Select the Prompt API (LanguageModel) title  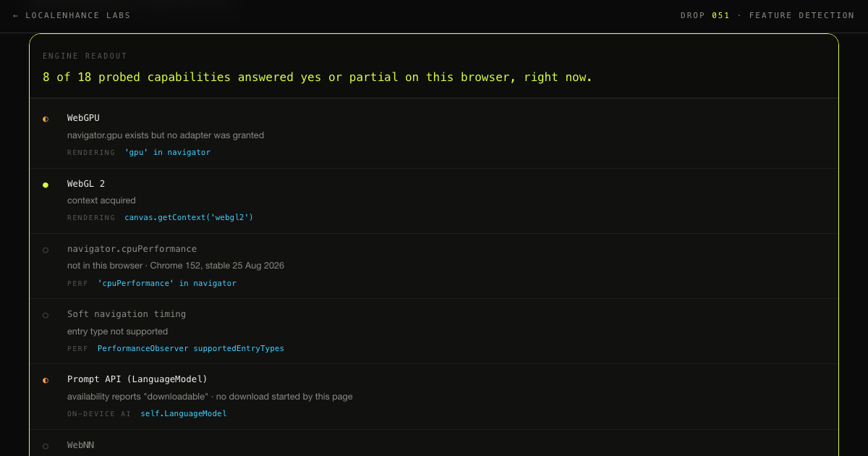tap(137, 379)
